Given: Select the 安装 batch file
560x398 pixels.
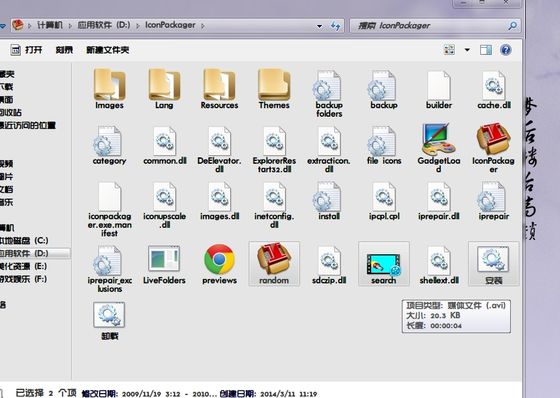Looking at the screenshot, I should [x=494, y=264].
